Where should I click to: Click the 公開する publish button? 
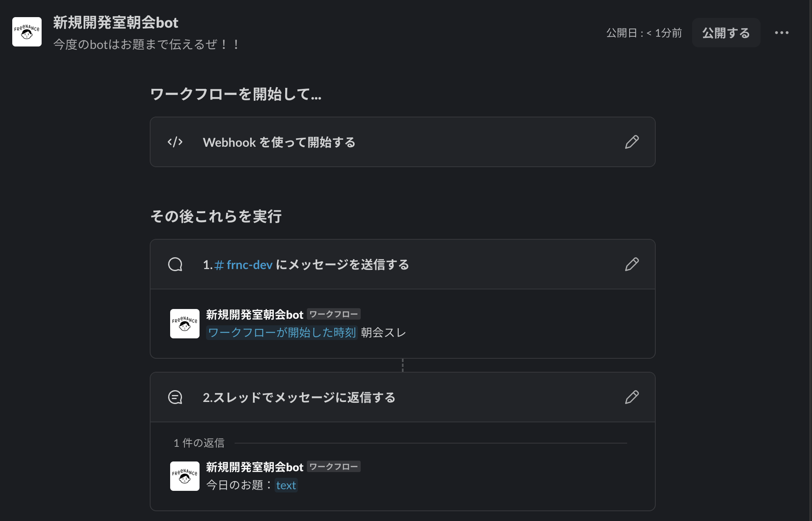pyautogui.click(x=726, y=33)
